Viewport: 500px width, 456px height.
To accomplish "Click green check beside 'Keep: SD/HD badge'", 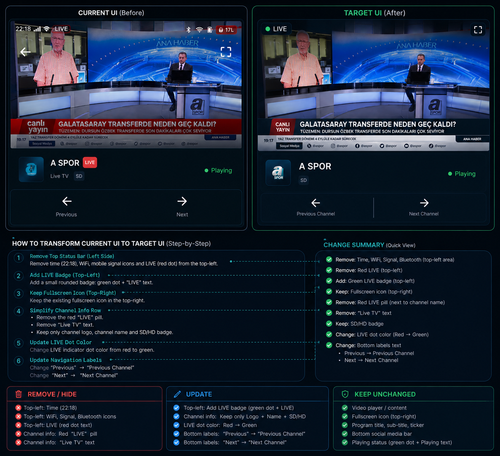I will point(329,324).
